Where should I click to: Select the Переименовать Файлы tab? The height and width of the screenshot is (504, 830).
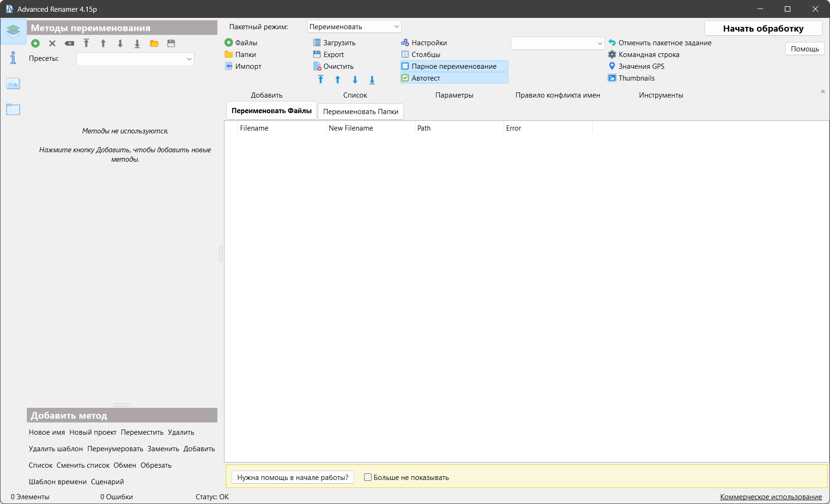[271, 111]
